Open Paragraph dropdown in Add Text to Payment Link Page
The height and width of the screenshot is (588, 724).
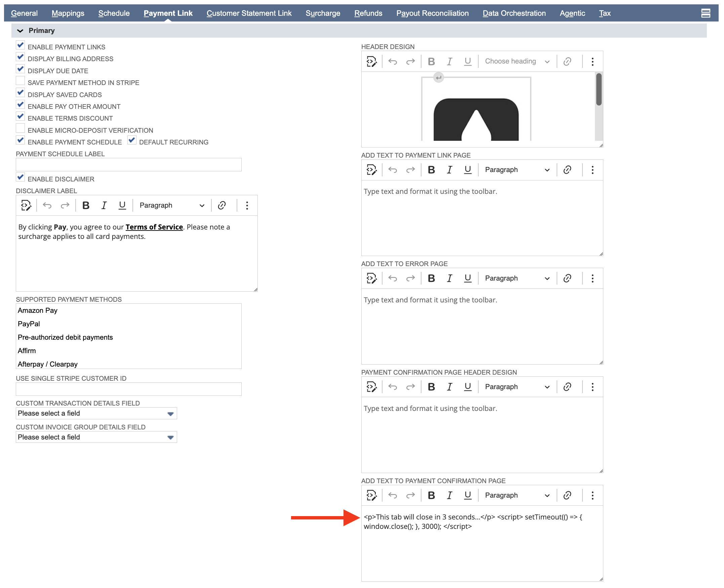coord(517,170)
